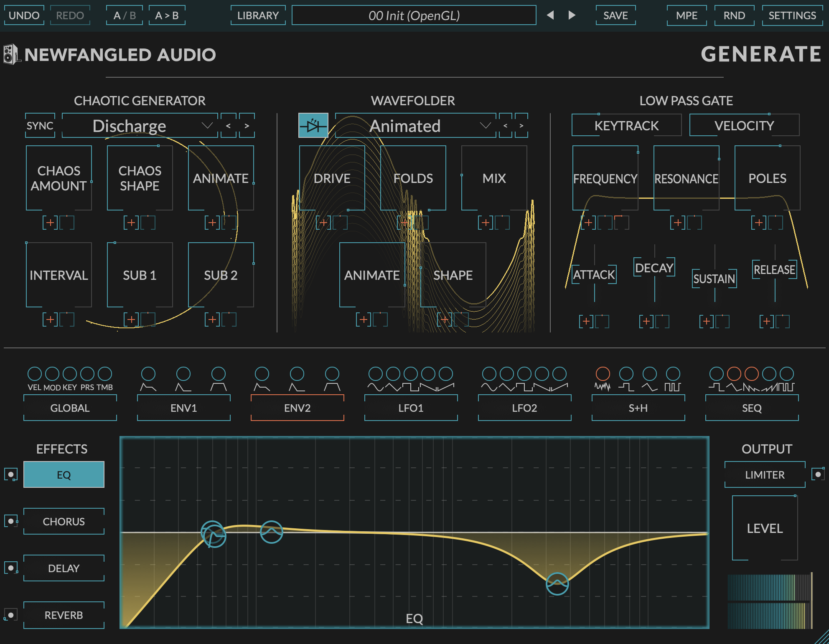Select the MOD wheel source circle
Viewport: 829px width, 644px height.
coord(52,373)
